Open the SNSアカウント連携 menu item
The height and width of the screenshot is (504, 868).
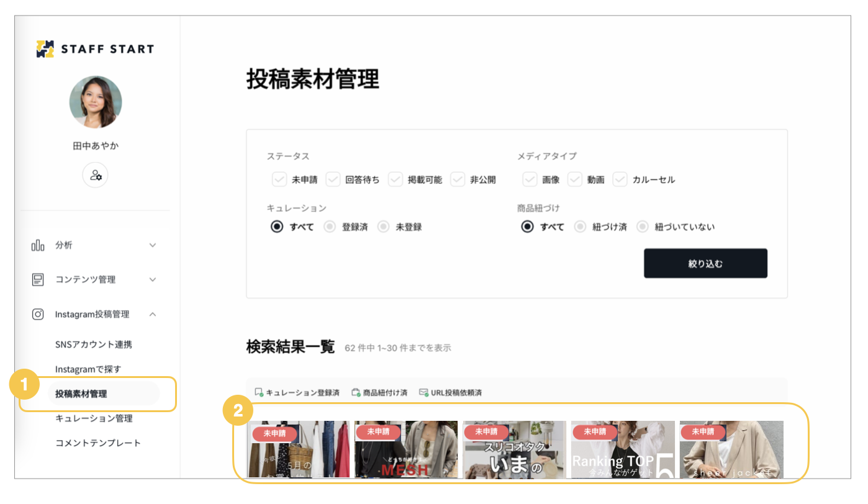(x=94, y=344)
